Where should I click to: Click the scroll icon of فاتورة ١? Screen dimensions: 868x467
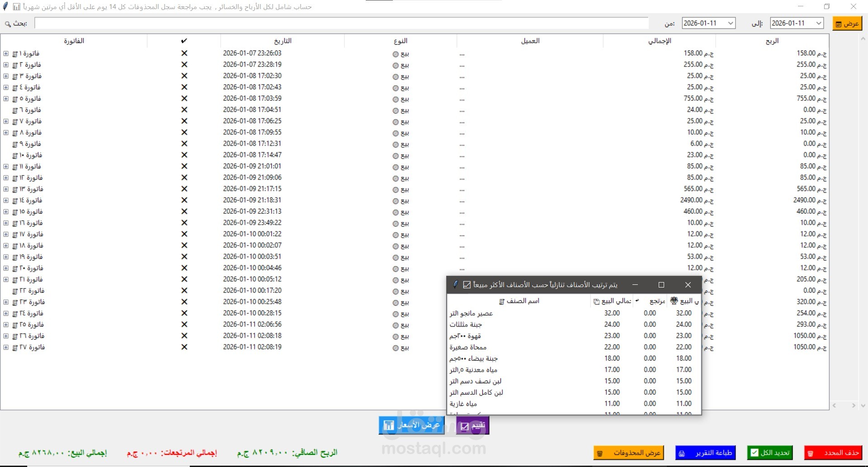15,54
